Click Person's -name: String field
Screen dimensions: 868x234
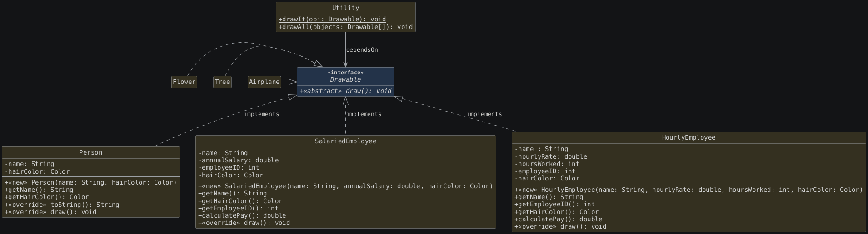click(30, 164)
